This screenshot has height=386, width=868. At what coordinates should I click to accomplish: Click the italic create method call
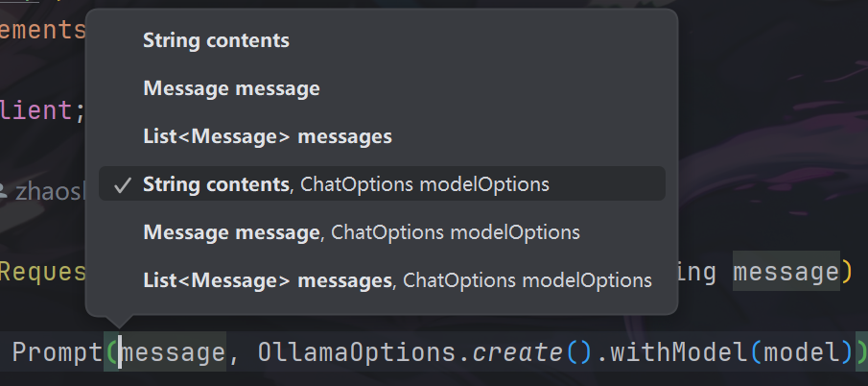[516, 352]
